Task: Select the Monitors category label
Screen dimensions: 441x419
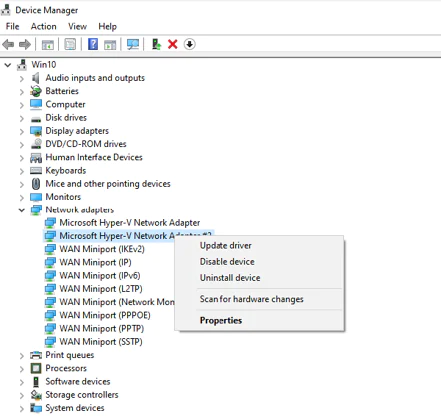Action: click(63, 197)
